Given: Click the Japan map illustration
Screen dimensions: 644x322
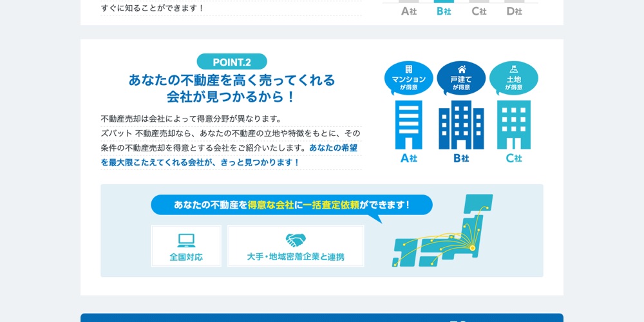Looking at the screenshot, I should tap(443, 231).
